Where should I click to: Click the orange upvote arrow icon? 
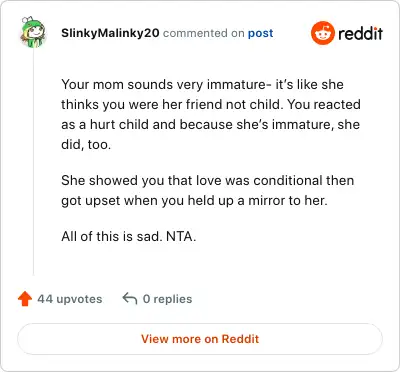pyautogui.click(x=25, y=299)
